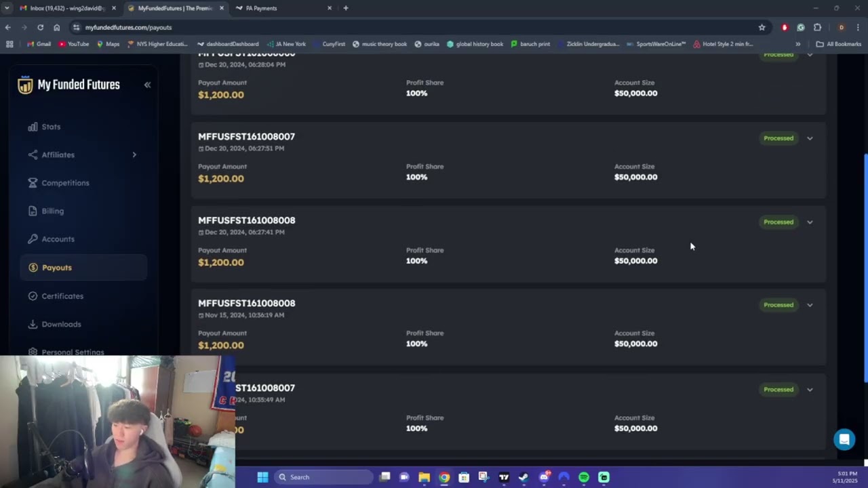This screenshot has height=488, width=868.
Task: Open a new browser tab
Action: (346, 8)
